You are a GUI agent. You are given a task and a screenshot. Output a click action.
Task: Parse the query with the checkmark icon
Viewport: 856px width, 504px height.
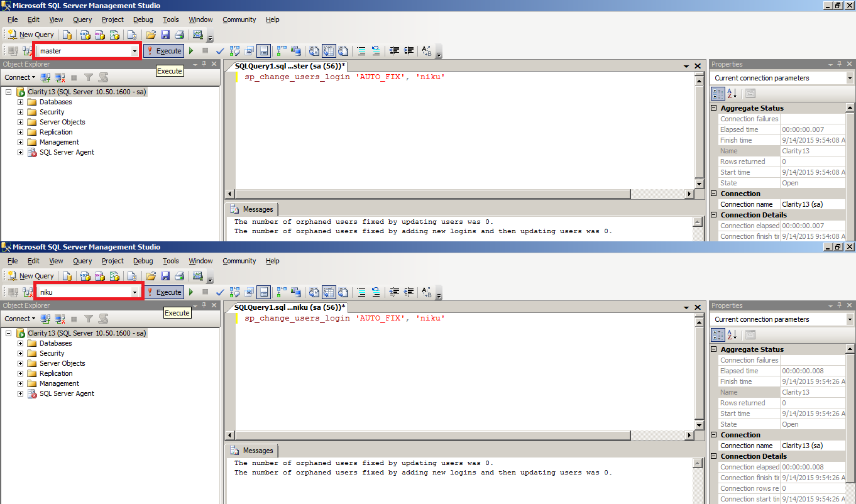click(219, 51)
